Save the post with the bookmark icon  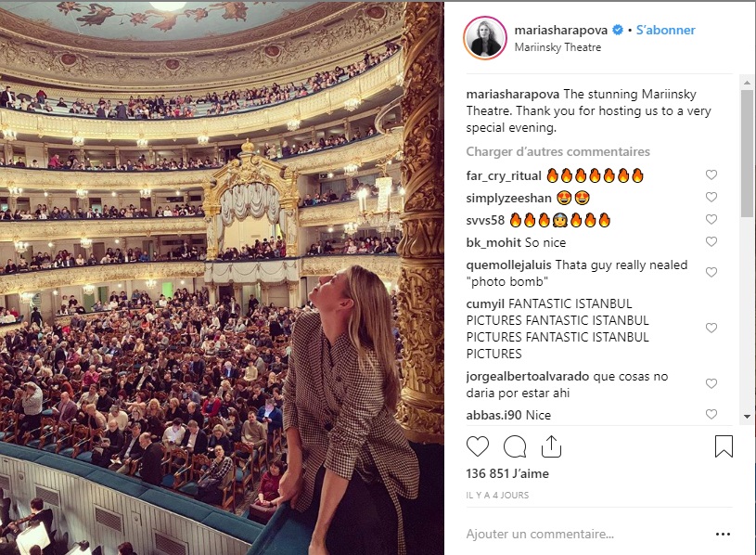(x=724, y=446)
